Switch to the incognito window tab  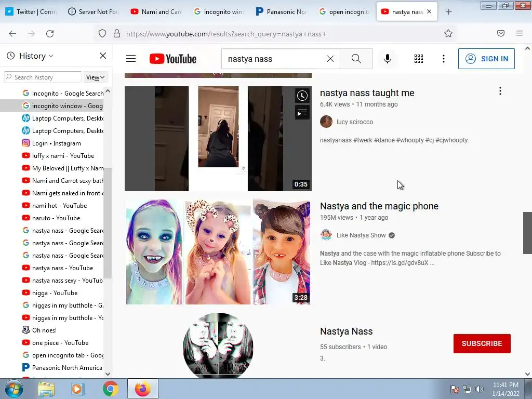(219, 12)
